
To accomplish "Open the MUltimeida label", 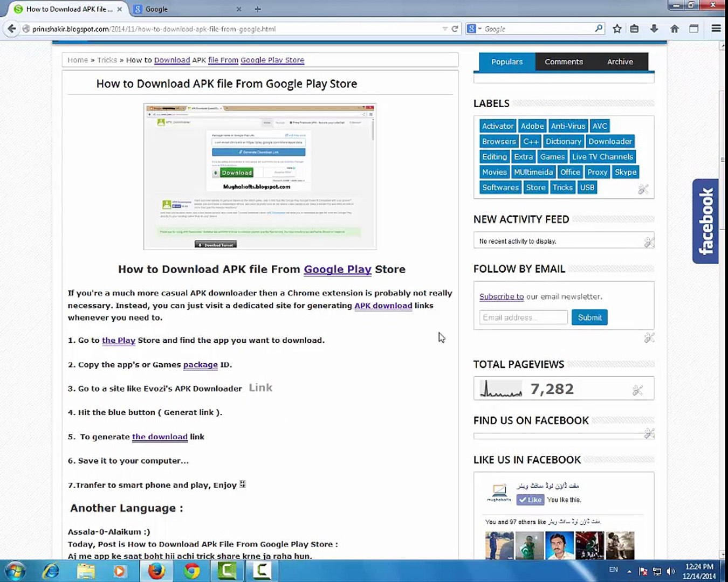I will coord(533,172).
